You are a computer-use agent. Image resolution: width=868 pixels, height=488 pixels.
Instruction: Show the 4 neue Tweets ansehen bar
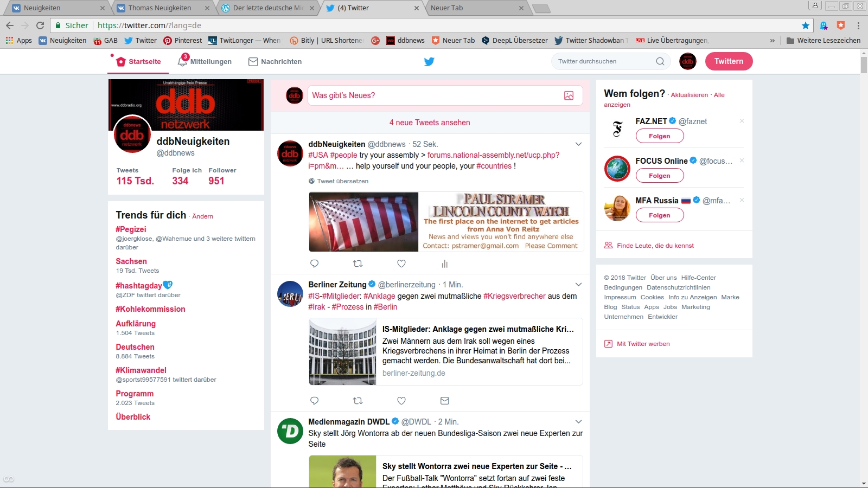point(430,123)
